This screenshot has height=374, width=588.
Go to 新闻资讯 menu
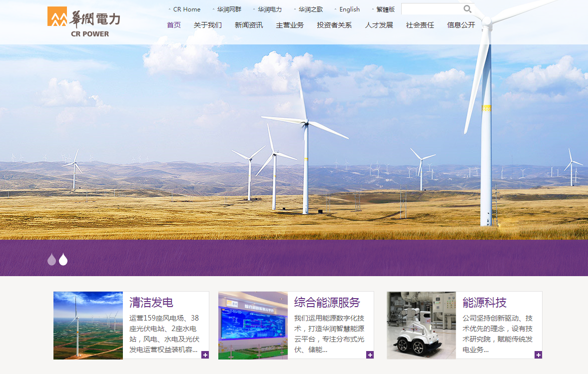pos(249,25)
